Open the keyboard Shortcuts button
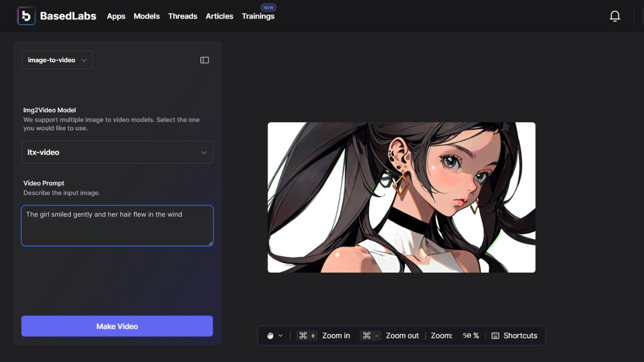This screenshot has height=362, width=644. tap(514, 336)
